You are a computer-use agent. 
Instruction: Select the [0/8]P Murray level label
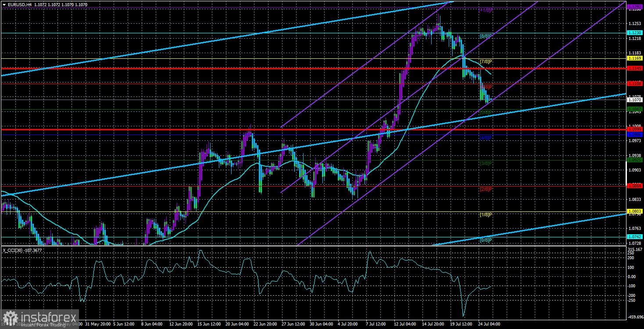[x=485, y=240]
